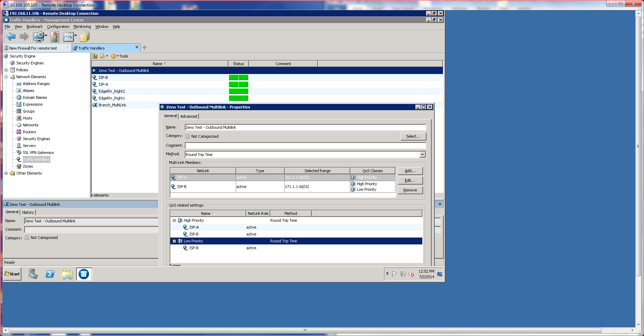Open the Logs notes toolbar icon
The height and width of the screenshot is (336, 644).
tap(84, 36)
